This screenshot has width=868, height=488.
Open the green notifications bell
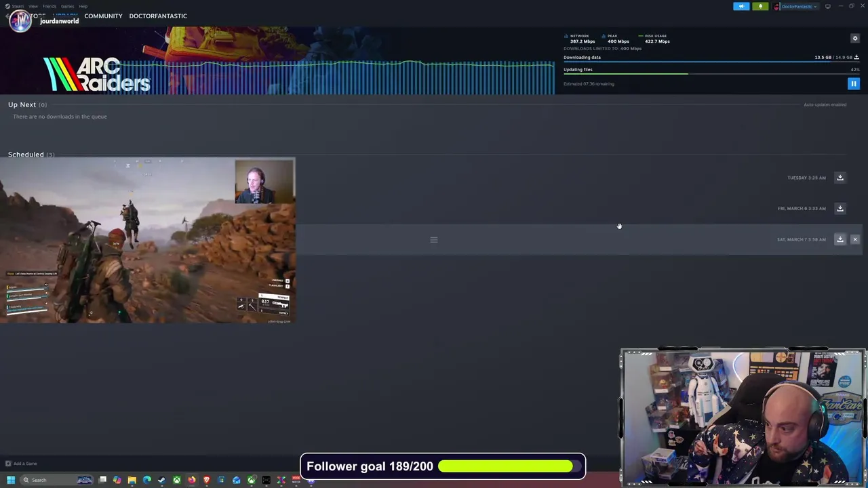760,6
